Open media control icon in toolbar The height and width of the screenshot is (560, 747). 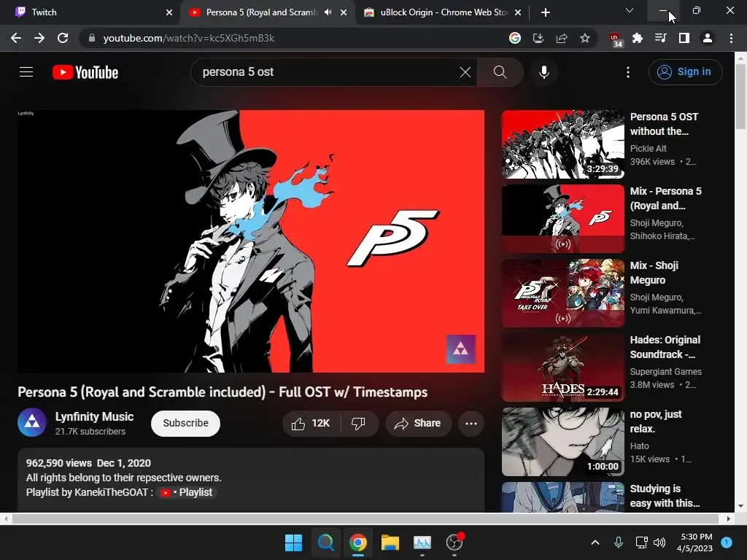click(x=661, y=38)
